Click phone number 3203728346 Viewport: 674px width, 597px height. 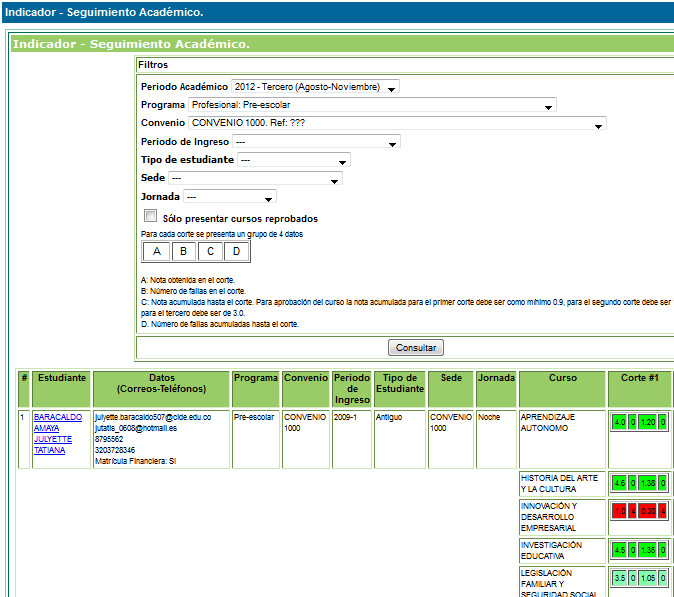coord(115,450)
